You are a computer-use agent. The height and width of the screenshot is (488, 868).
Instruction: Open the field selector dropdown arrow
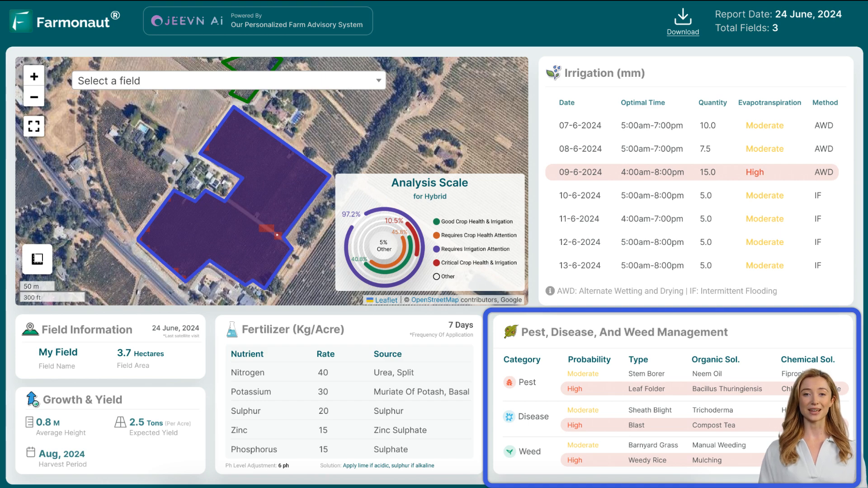tap(378, 80)
